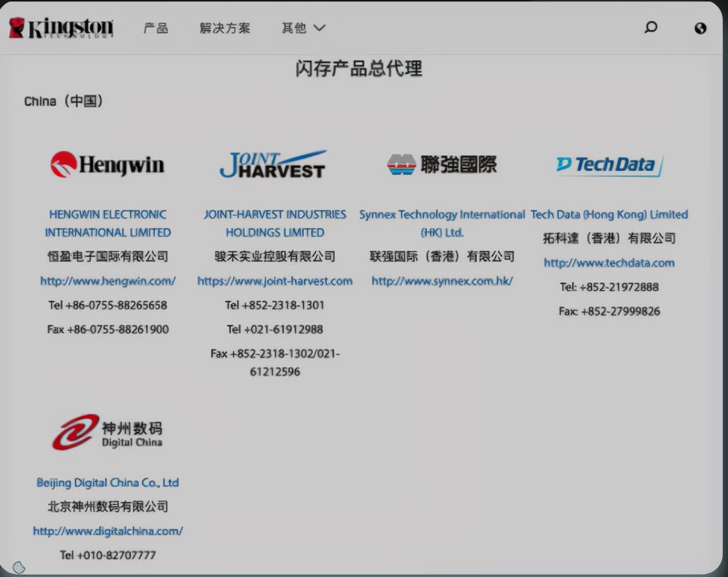
Task: Open the techdata.com website link
Action: pos(608,263)
